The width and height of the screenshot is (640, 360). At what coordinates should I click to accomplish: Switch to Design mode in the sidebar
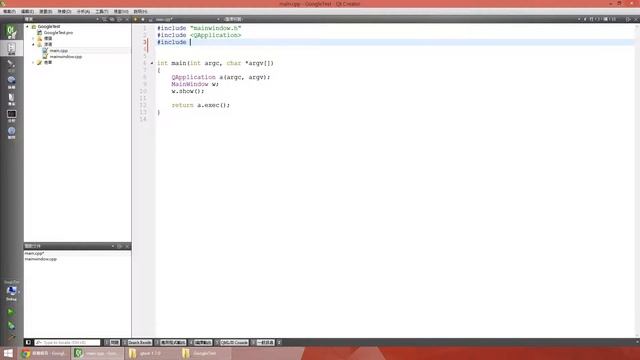[11, 65]
